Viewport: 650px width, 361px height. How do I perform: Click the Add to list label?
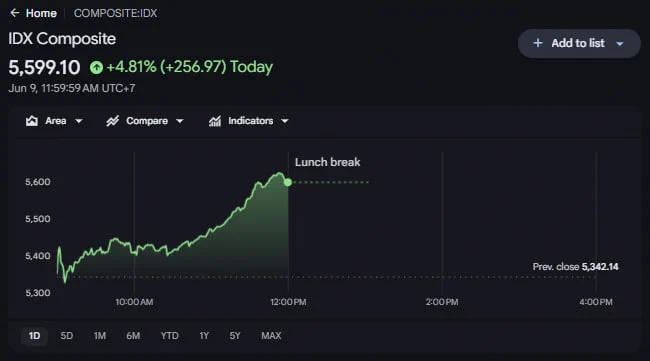578,43
